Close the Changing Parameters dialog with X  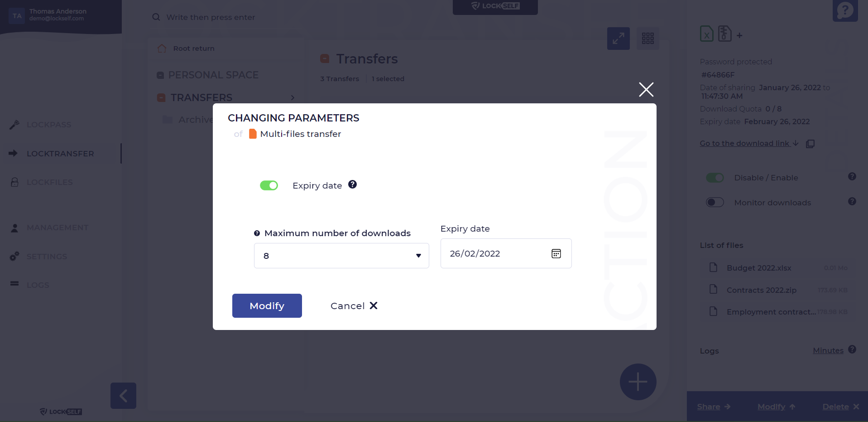click(x=646, y=89)
